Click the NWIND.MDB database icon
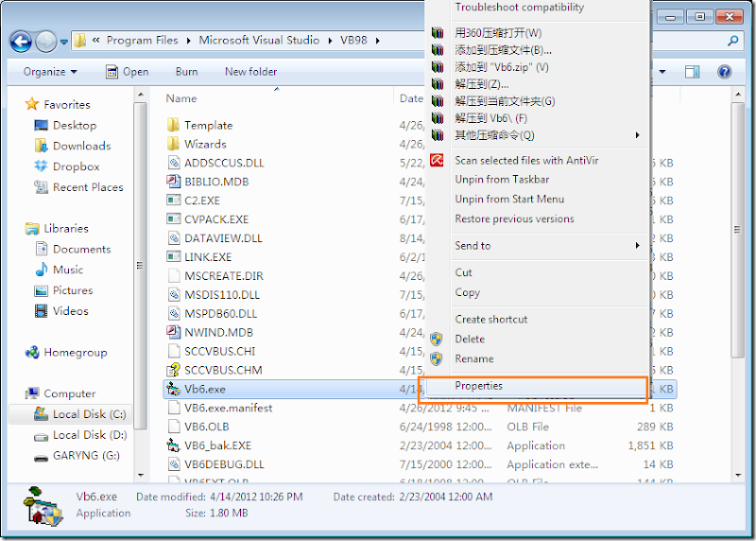Screen dimensions: 756x541 click(174, 333)
